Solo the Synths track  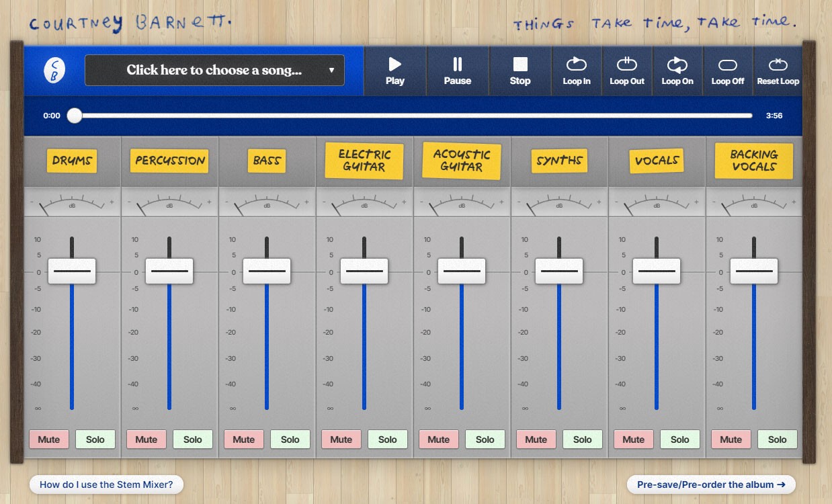(x=583, y=439)
